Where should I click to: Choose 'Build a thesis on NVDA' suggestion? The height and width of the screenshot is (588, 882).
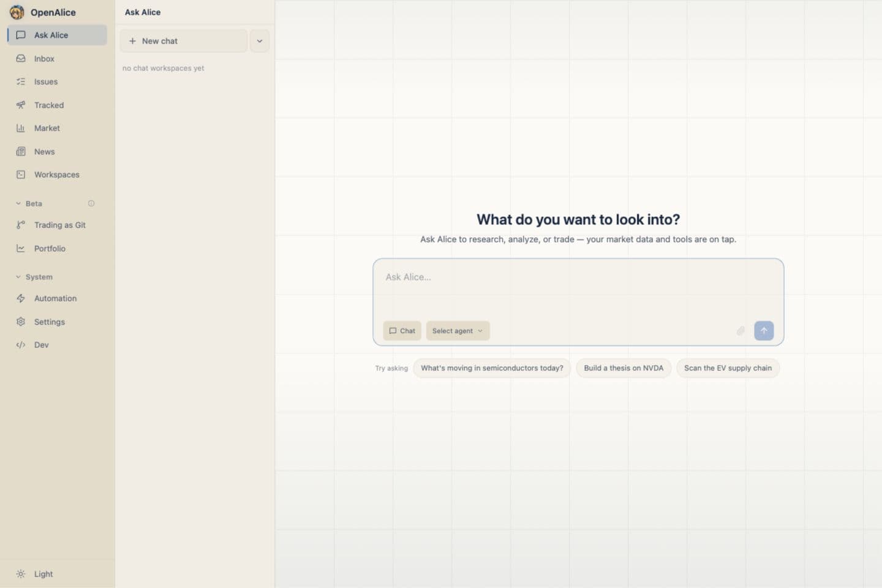624,368
